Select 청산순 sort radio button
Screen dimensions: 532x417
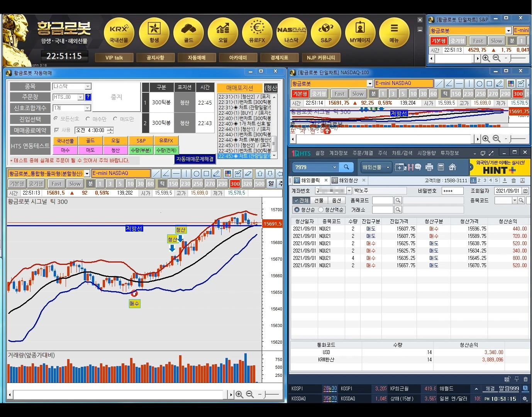(297, 210)
